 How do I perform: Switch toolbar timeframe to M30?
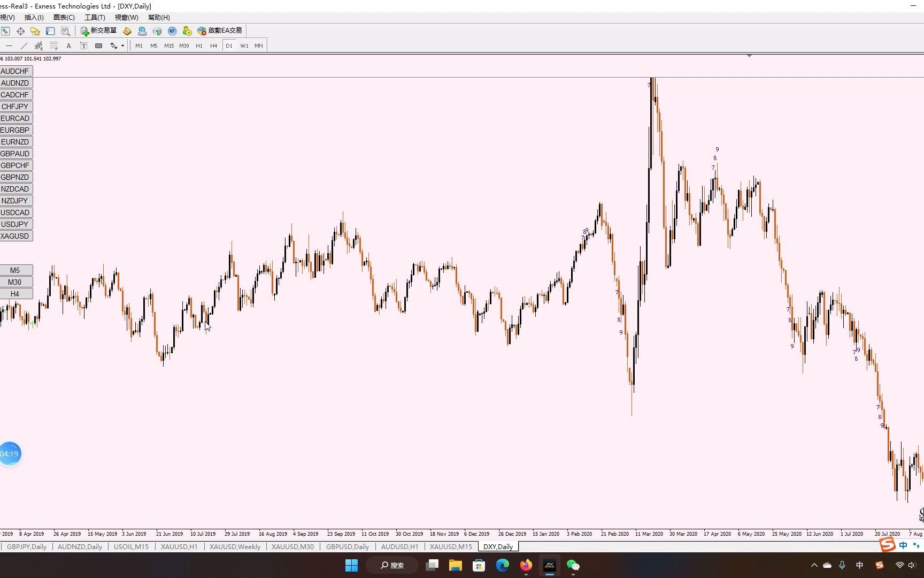pyautogui.click(x=184, y=46)
